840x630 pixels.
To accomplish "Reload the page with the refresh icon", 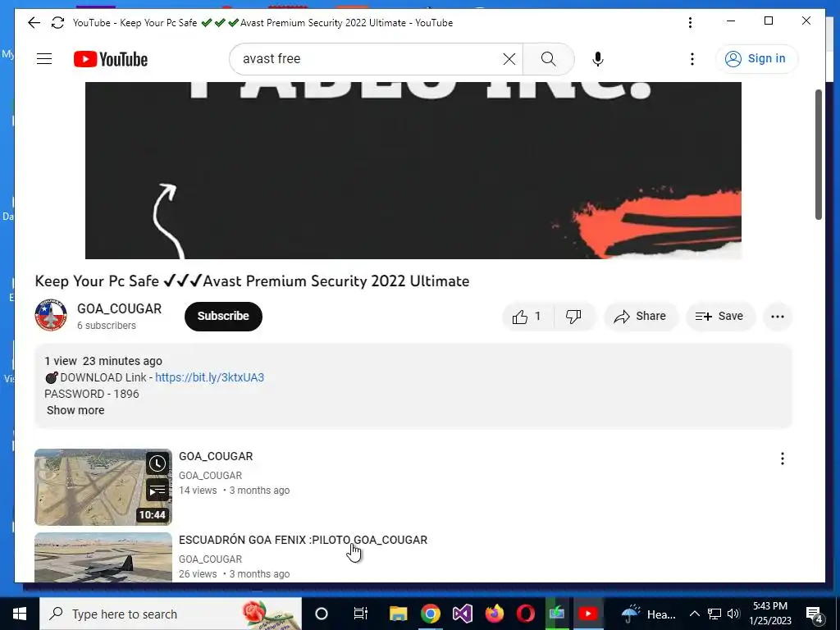I will pos(58,22).
